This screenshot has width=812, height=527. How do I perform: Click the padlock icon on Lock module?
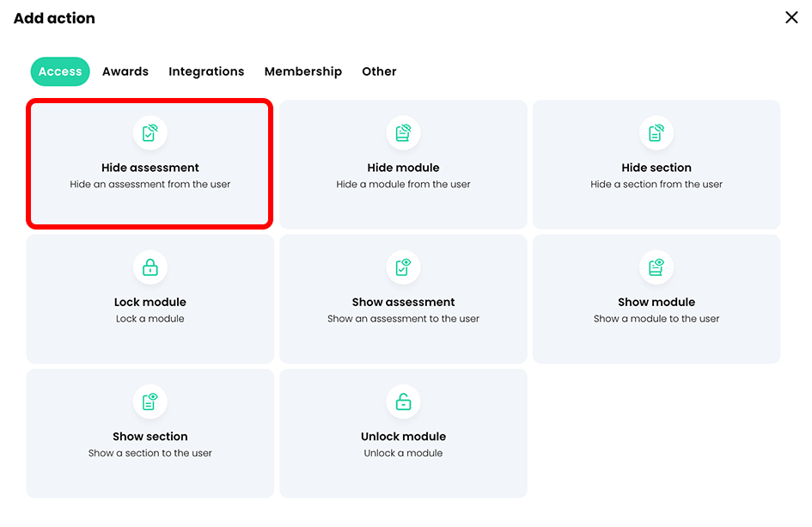tap(150, 267)
